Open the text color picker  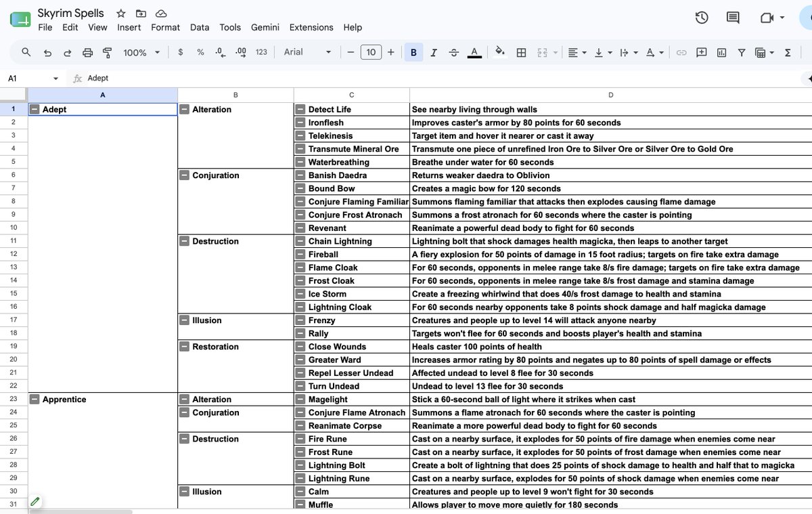coord(474,52)
